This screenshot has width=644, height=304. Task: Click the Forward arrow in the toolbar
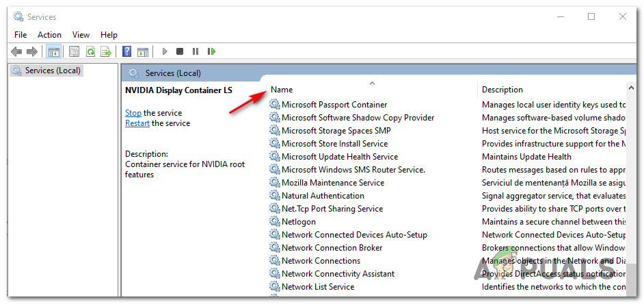(33, 51)
